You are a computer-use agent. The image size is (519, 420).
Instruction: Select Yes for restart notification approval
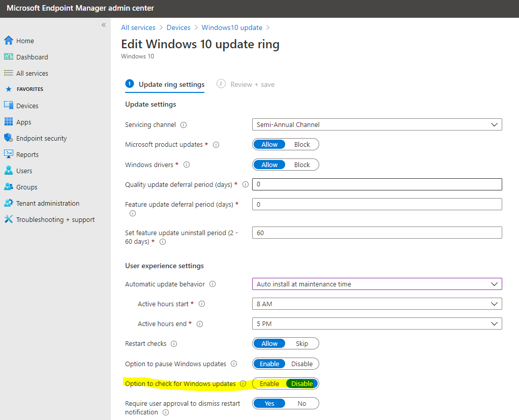tap(269, 403)
